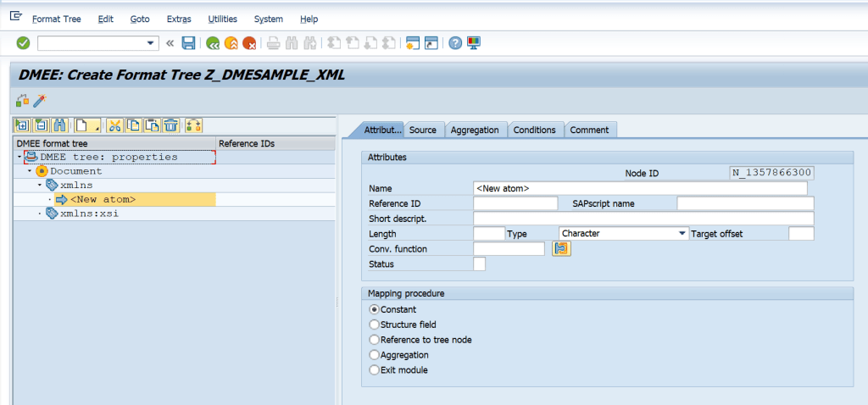Screen dimensions: 868x405
Task: Click the node hierarchy icon below title
Action: click(22, 101)
